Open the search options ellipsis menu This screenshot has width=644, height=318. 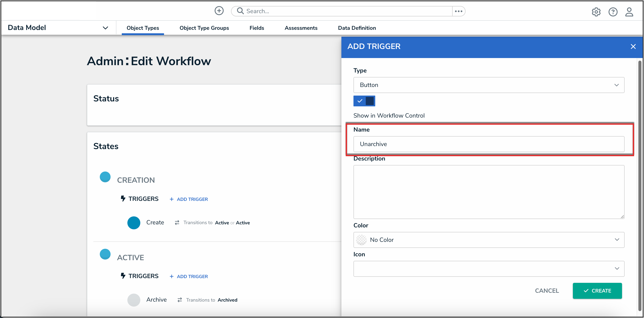click(458, 11)
